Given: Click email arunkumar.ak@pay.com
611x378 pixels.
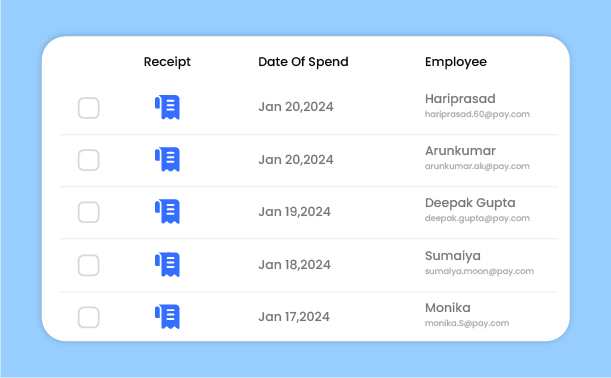Looking at the screenshot, I should [x=477, y=166].
